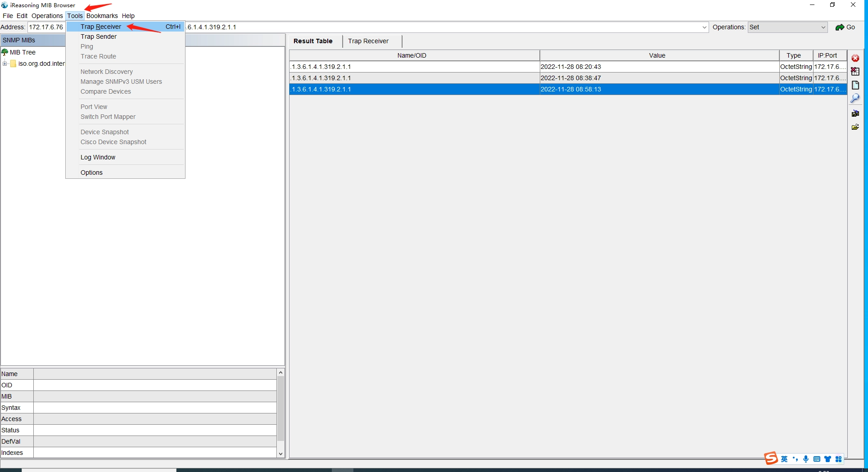Click the clear result table icon
This screenshot has width=868, height=472.
click(855, 71)
